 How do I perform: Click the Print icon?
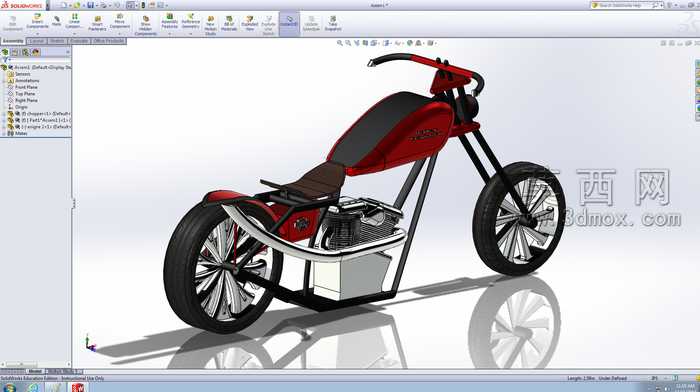(104, 5)
